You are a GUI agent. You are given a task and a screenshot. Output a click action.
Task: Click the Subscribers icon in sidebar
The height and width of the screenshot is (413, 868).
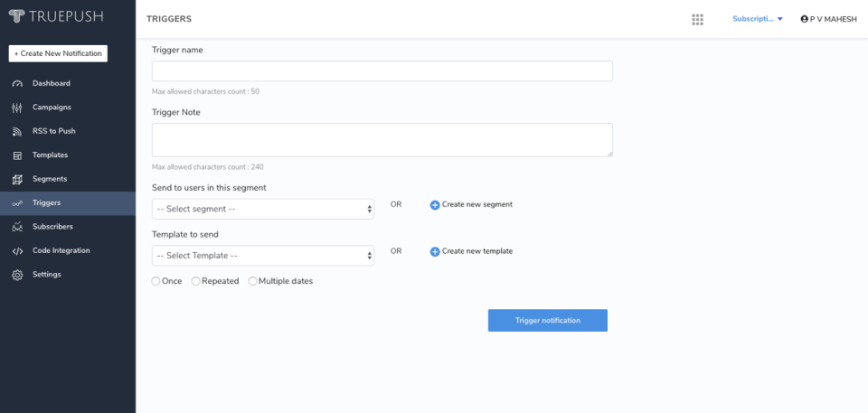click(17, 227)
